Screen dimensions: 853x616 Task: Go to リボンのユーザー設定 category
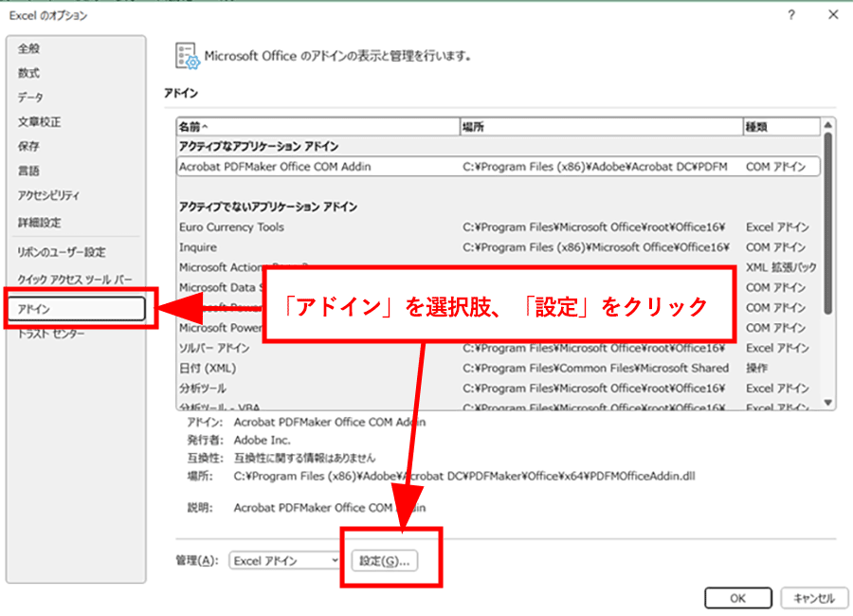click(62, 252)
